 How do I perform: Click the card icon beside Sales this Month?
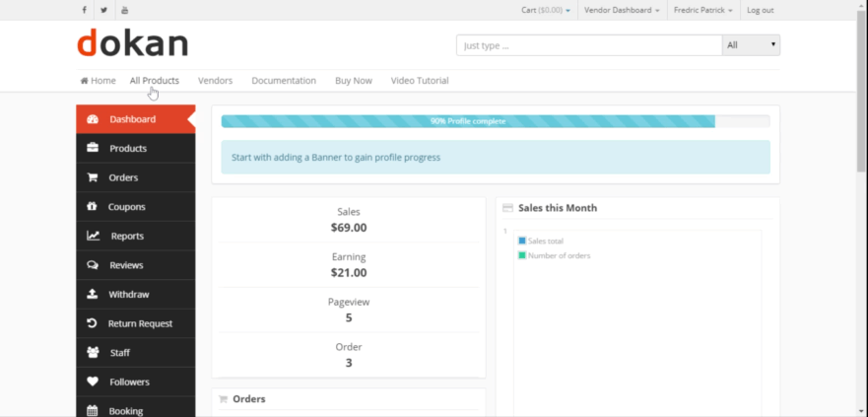[x=507, y=208]
